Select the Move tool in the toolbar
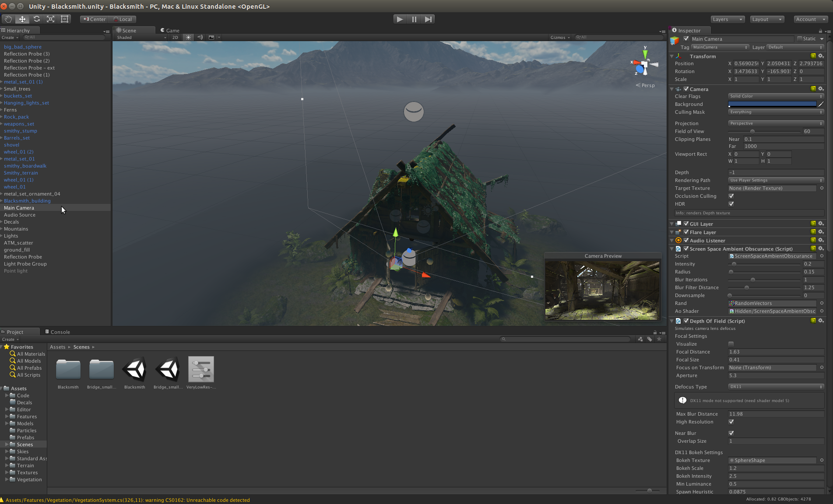 click(x=22, y=19)
